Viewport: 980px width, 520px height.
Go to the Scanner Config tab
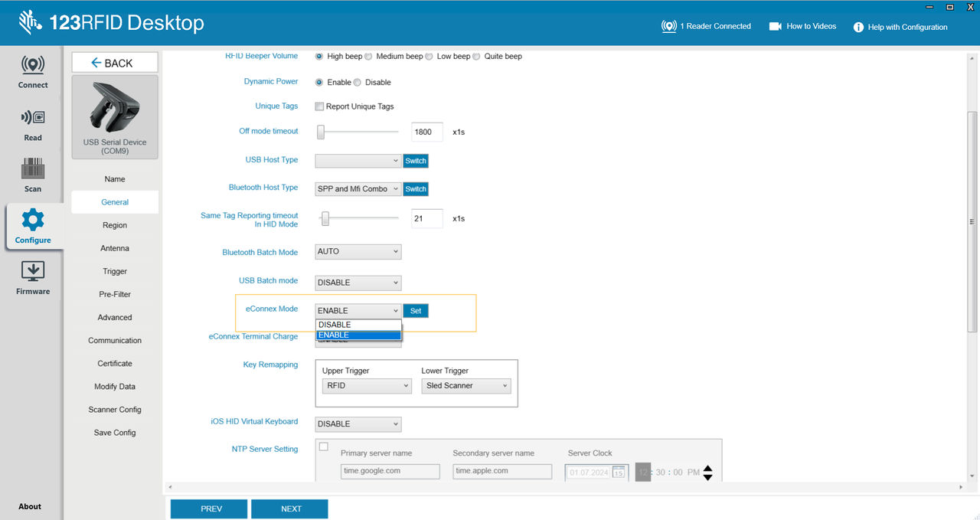(x=115, y=410)
